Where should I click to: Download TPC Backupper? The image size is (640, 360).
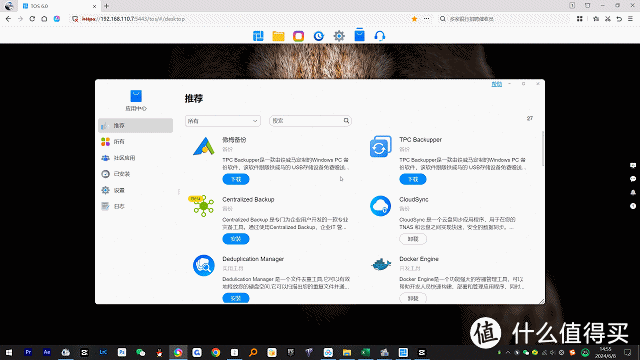[x=413, y=179]
